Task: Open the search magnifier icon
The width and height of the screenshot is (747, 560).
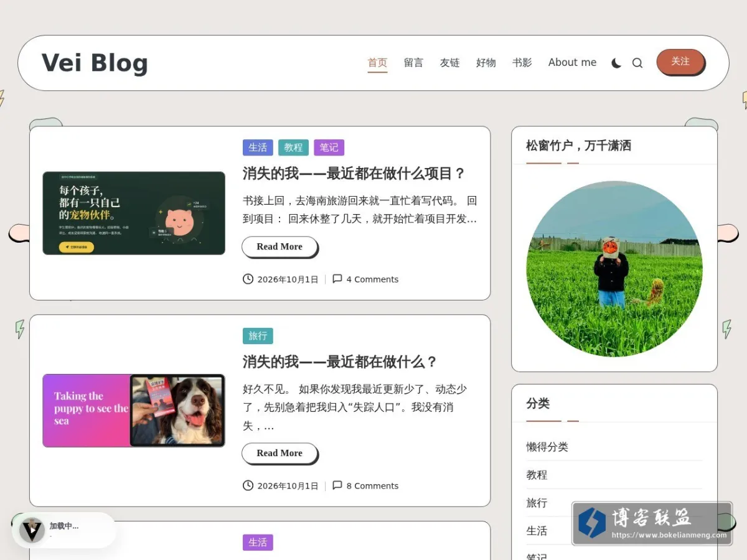Action: [637, 63]
